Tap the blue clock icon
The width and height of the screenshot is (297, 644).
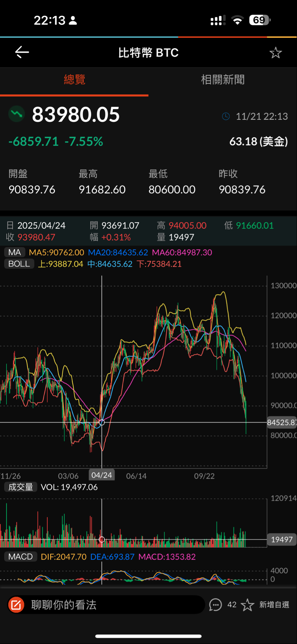click(226, 116)
